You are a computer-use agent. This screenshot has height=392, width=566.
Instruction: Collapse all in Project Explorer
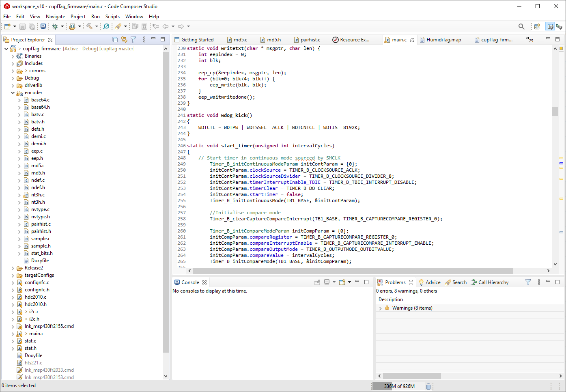(115, 40)
